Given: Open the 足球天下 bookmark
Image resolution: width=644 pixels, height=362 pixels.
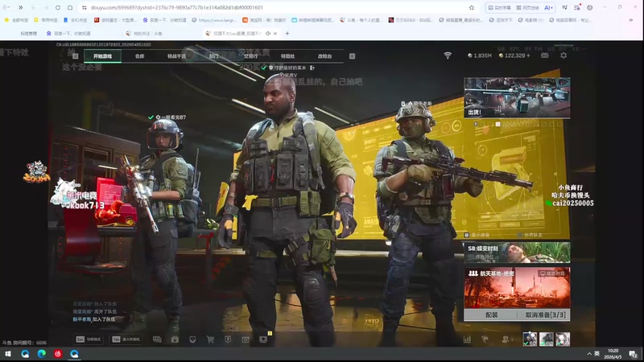Looking at the screenshot, I should [500, 19].
